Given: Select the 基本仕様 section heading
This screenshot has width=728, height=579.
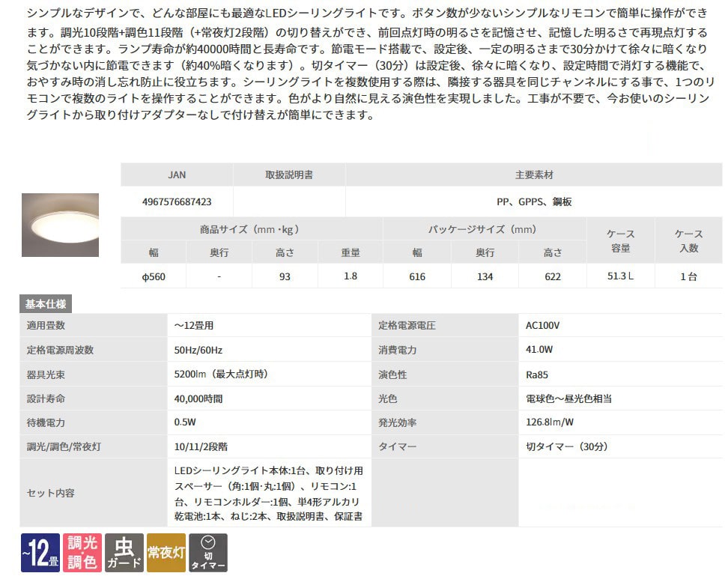Looking at the screenshot, I should tap(46, 304).
